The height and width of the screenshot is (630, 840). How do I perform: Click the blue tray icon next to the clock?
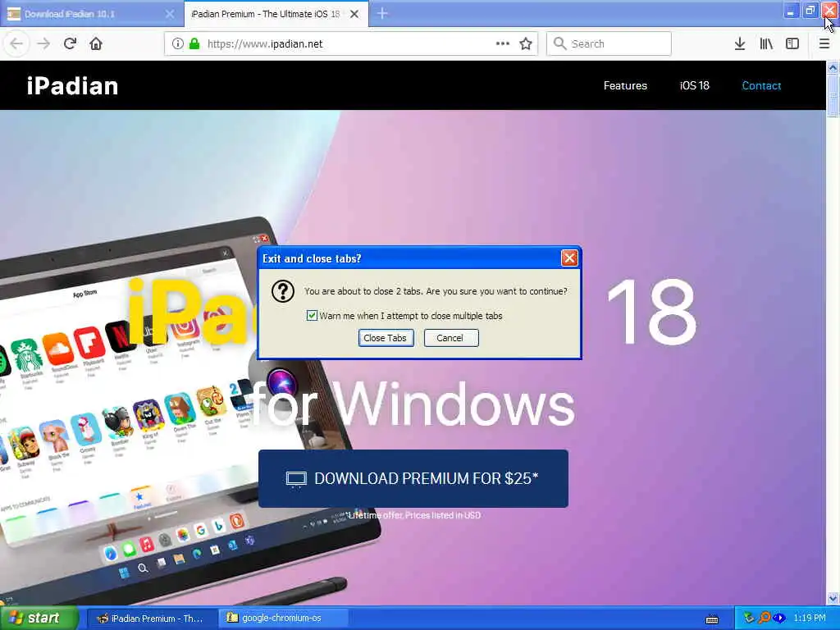coord(779,619)
